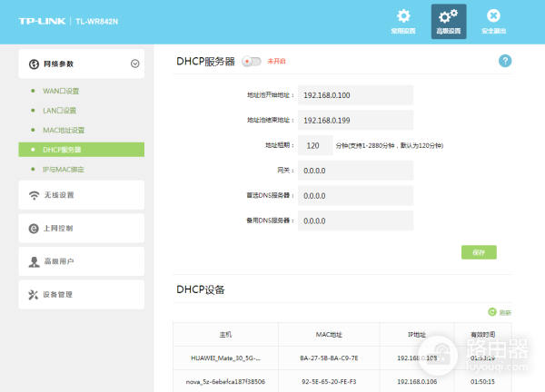Click the green 刷新 refresh icon
The width and height of the screenshot is (545, 392).
(493, 311)
